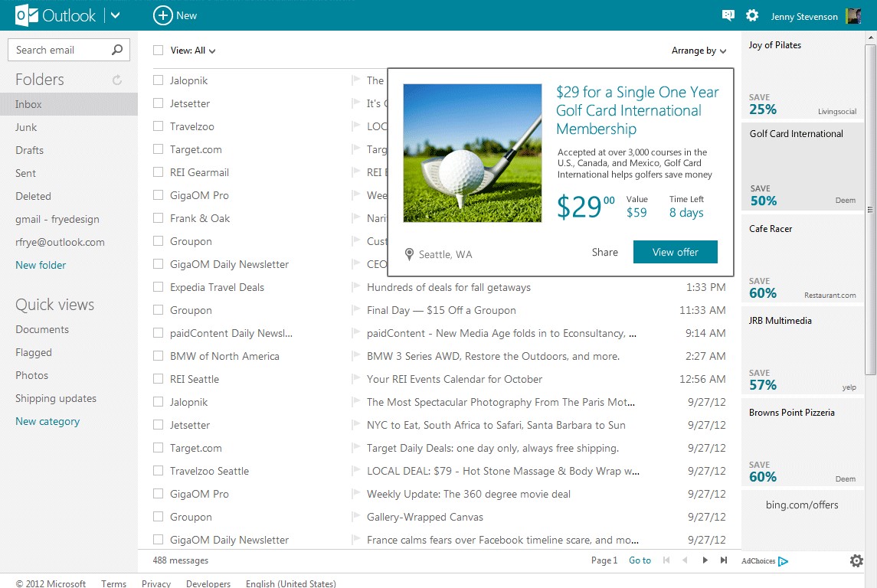This screenshot has height=588, width=877.
Task: Check the Frank & Oak message checkbox
Action: [x=159, y=218]
